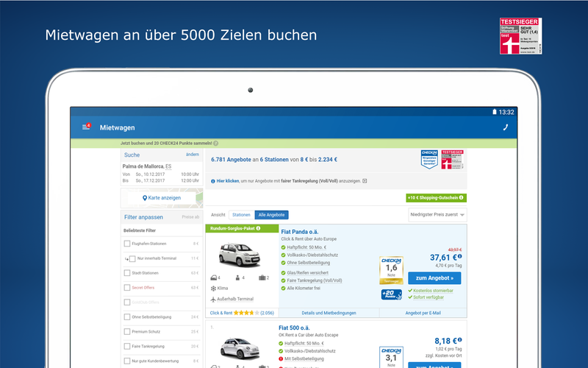Click Glas/Reifen versichert feature text
Viewport: 588px width, 368px height.
(x=307, y=273)
